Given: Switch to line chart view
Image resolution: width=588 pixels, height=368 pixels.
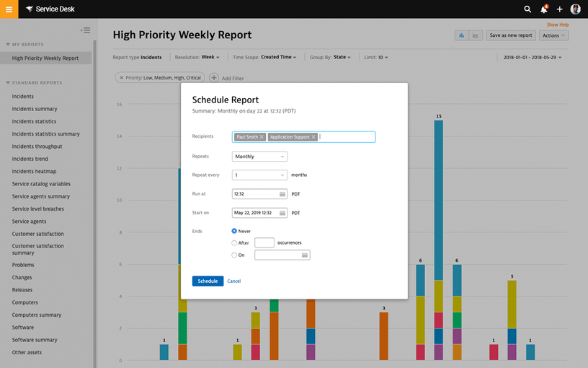Looking at the screenshot, I should pyautogui.click(x=476, y=35).
